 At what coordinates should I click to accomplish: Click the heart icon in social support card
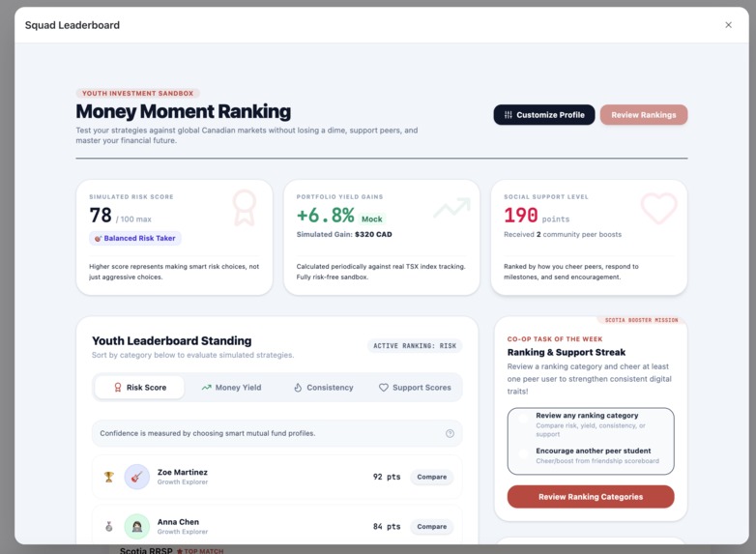click(658, 208)
